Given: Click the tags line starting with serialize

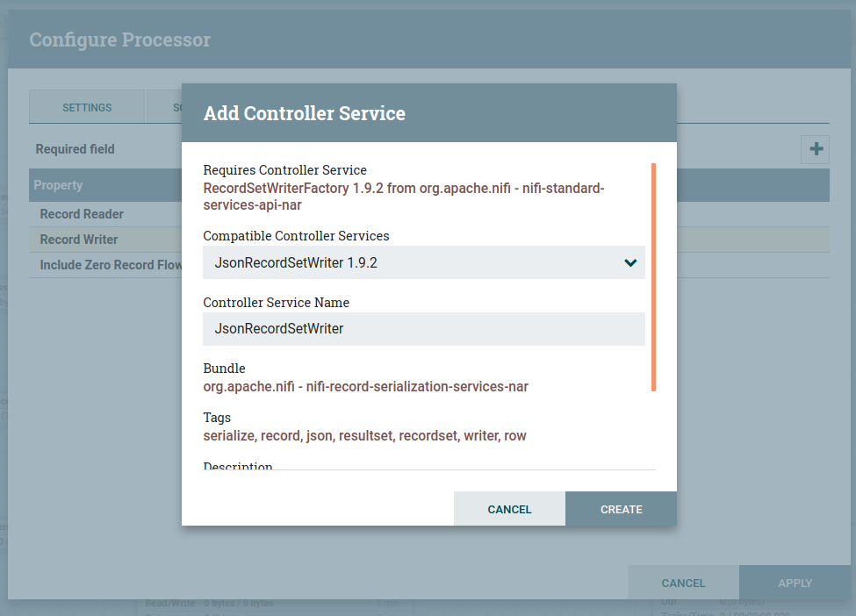Looking at the screenshot, I should pyautogui.click(x=364, y=435).
